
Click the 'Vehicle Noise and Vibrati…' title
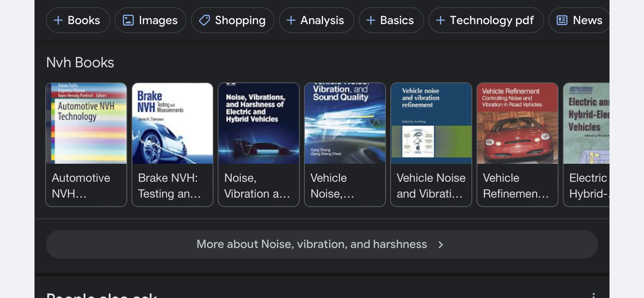coord(431,186)
